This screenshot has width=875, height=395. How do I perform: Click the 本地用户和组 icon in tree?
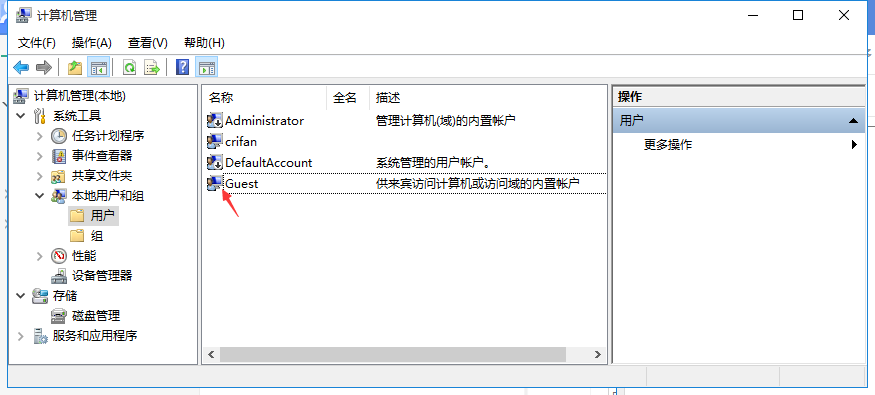[x=59, y=196]
